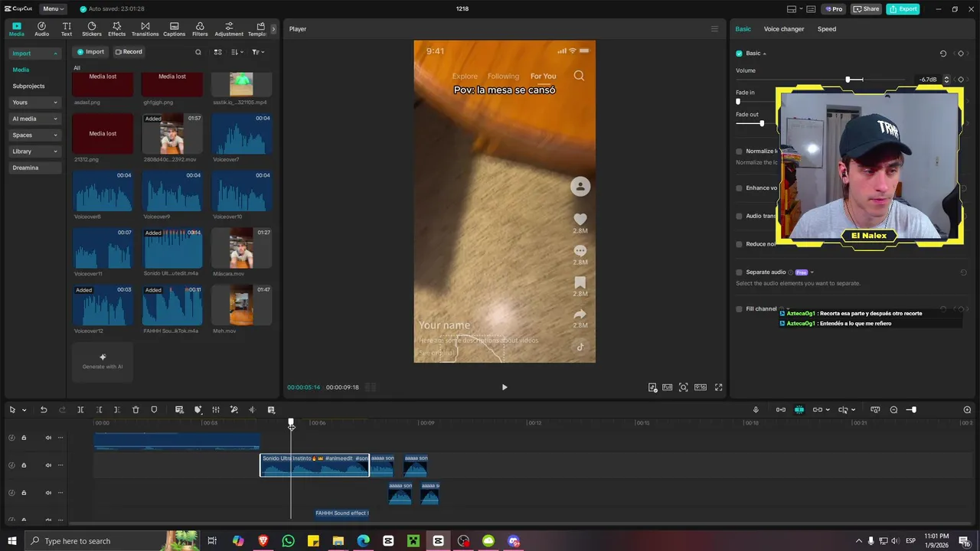Mute the first timeline track
Screen dimensions: 980x551
pyautogui.click(x=48, y=438)
